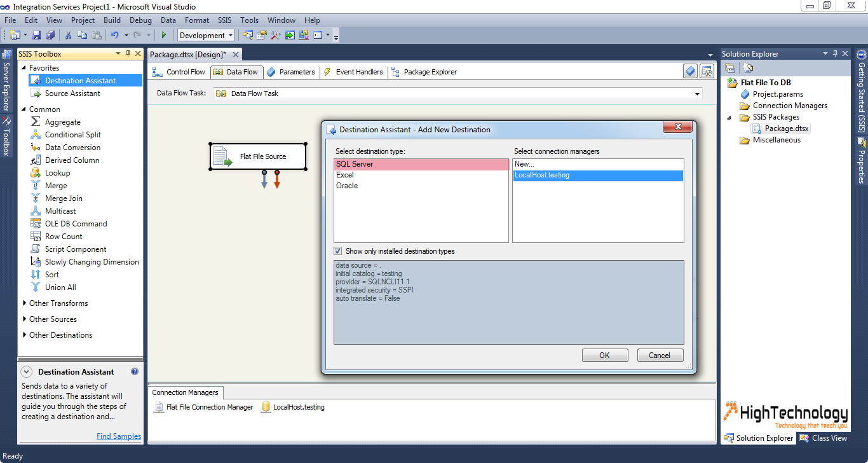The width and height of the screenshot is (868, 463).
Task: Expand the Other Destinations group
Action: tap(24, 335)
